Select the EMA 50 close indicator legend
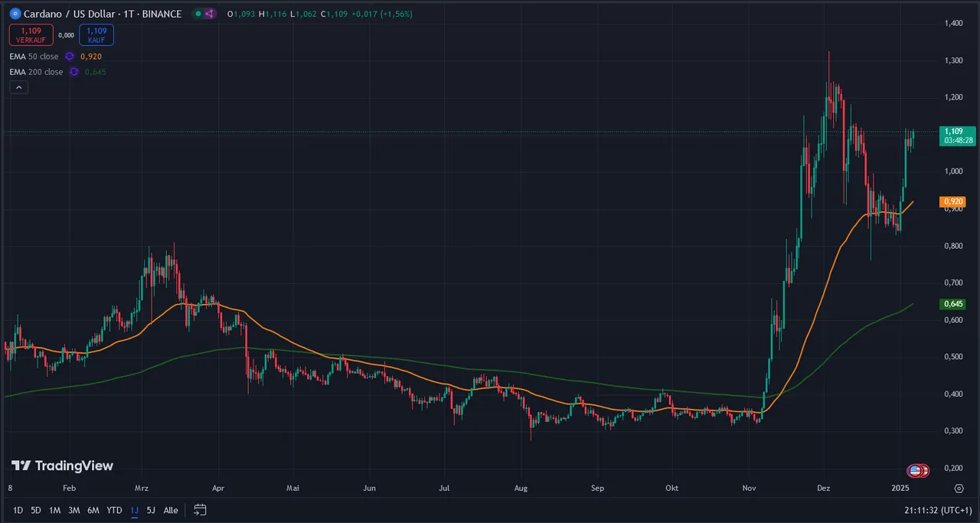Viewport: 980px width, 523px height. click(35, 57)
